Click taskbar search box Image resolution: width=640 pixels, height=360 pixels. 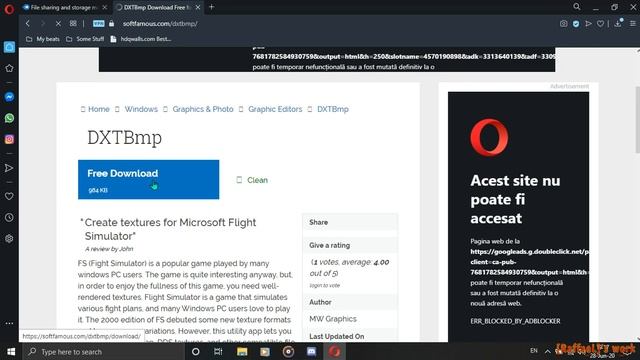tap(104, 351)
